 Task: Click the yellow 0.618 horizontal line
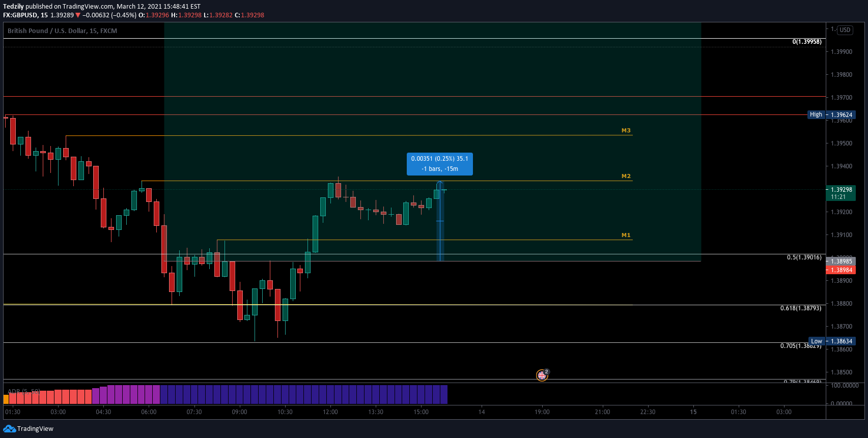tap(318, 305)
